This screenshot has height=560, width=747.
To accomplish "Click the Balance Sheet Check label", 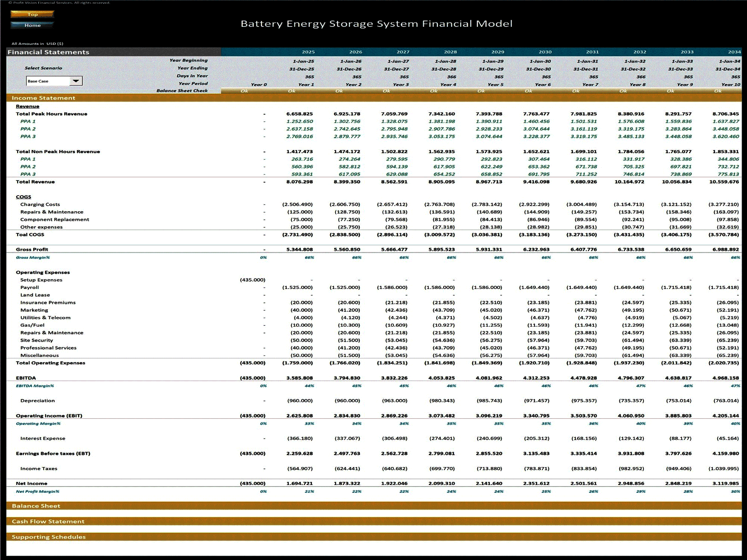I will pos(182,91).
